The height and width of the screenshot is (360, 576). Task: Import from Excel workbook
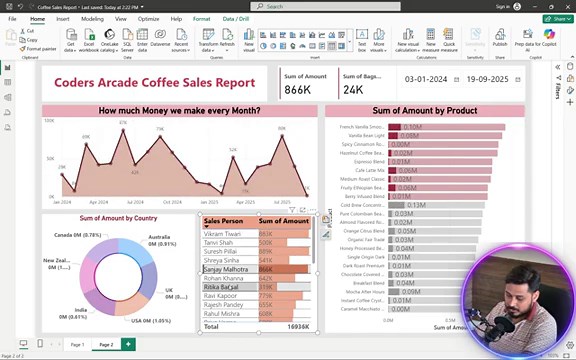click(x=89, y=40)
